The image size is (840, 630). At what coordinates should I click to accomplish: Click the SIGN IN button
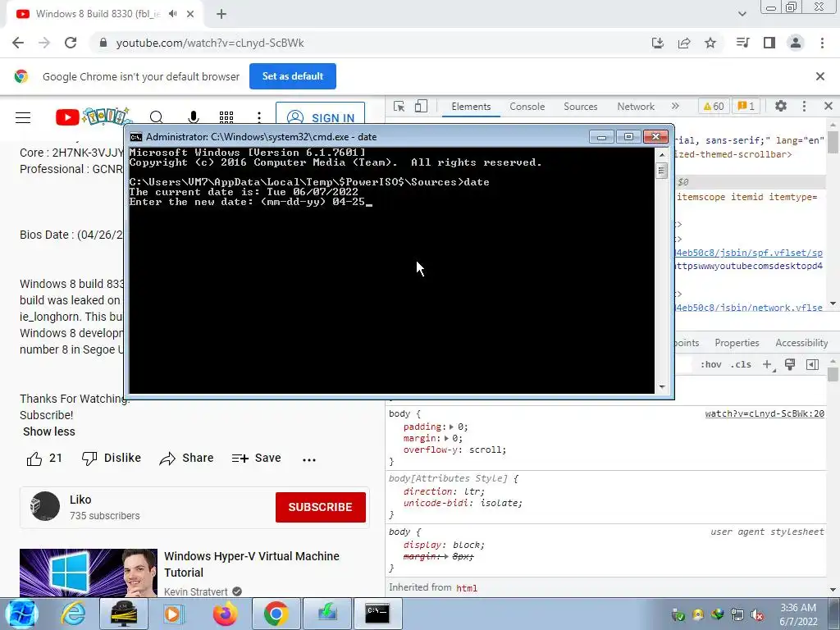[x=321, y=118]
